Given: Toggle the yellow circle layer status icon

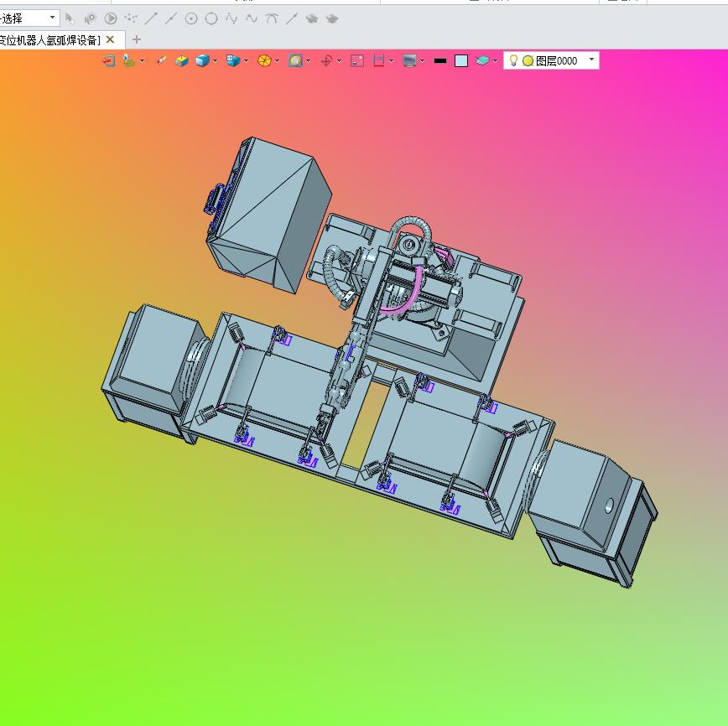Looking at the screenshot, I should (x=528, y=60).
